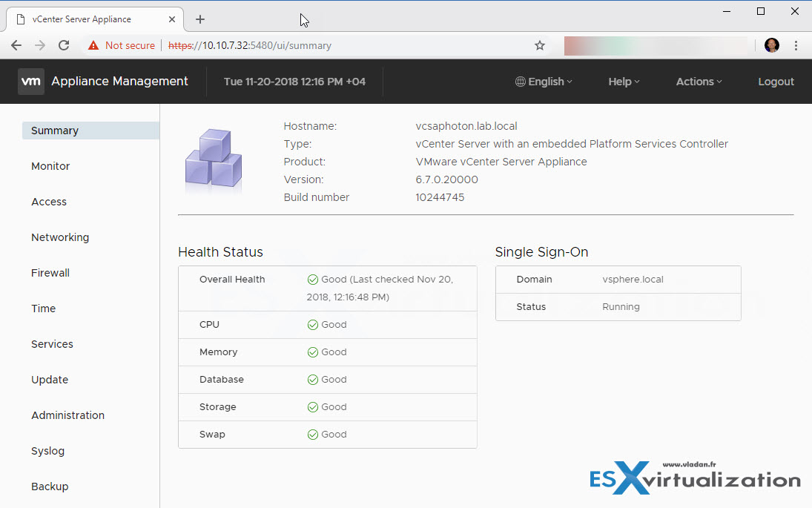Open the Help dropdown menu
Image resolution: width=812 pixels, height=508 pixels.
pyautogui.click(x=624, y=82)
